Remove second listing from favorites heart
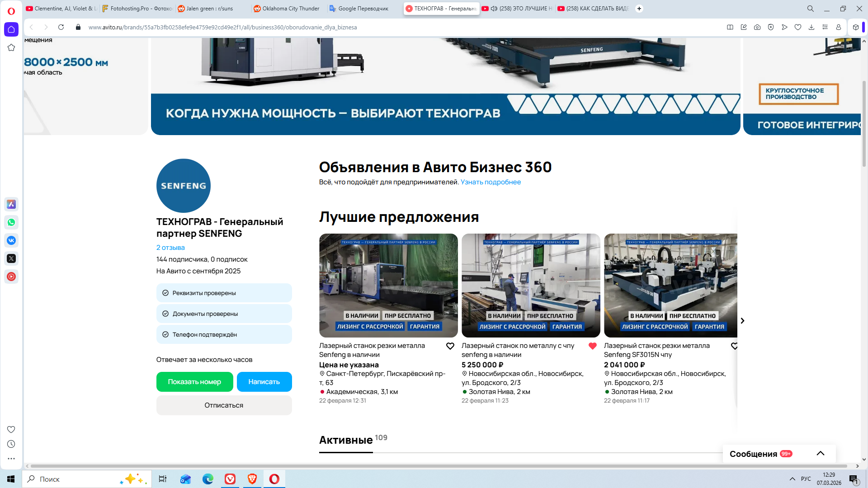 pyautogui.click(x=592, y=346)
